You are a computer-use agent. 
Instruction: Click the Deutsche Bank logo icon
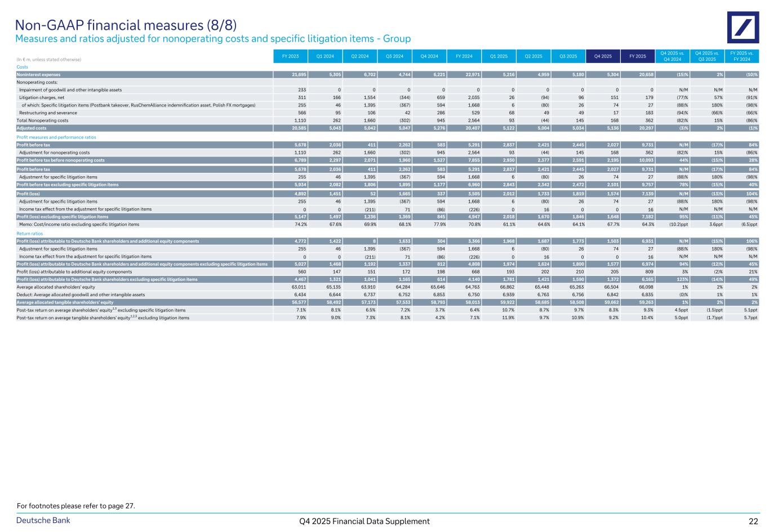[743, 28]
